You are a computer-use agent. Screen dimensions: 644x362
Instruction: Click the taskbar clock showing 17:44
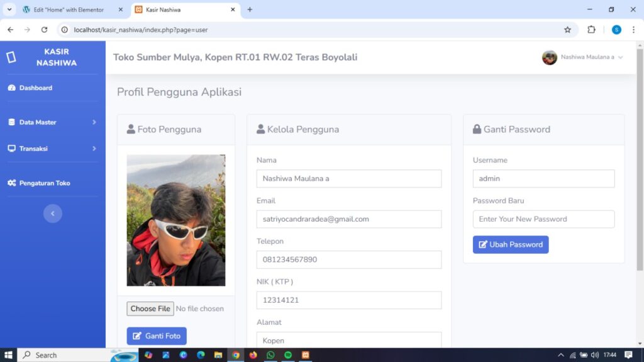(x=610, y=355)
